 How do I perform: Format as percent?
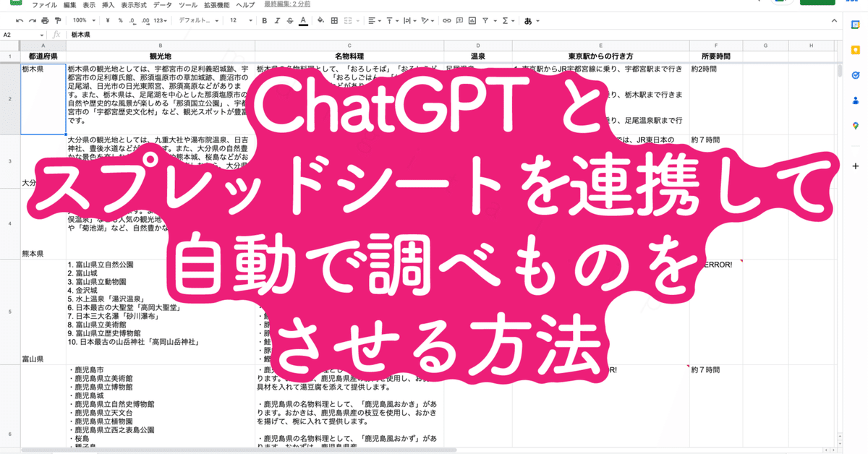click(x=121, y=20)
